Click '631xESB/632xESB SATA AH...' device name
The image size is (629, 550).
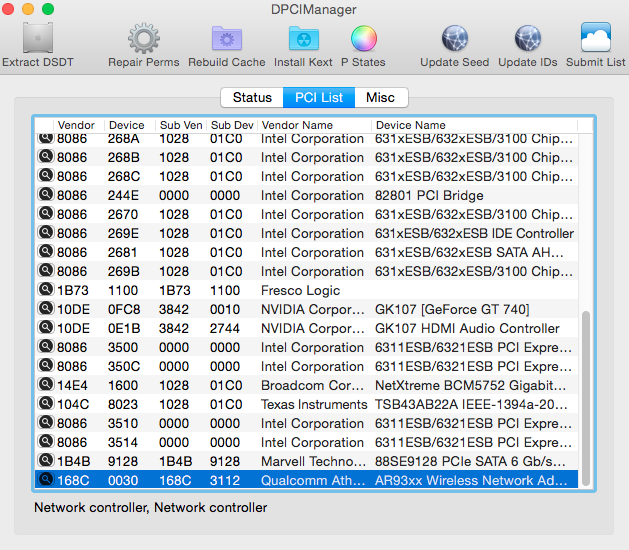pyautogui.click(x=469, y=252)
